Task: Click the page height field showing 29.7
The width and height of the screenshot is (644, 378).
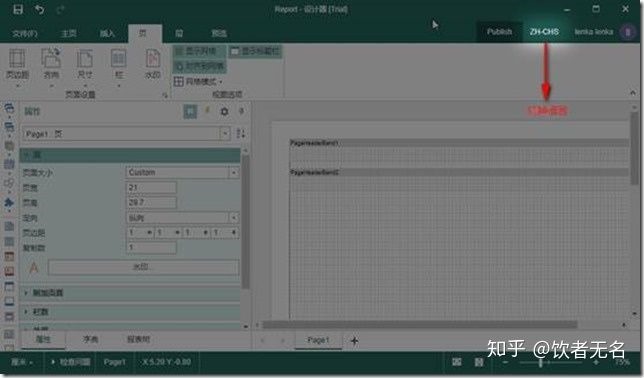Action: 151,203
